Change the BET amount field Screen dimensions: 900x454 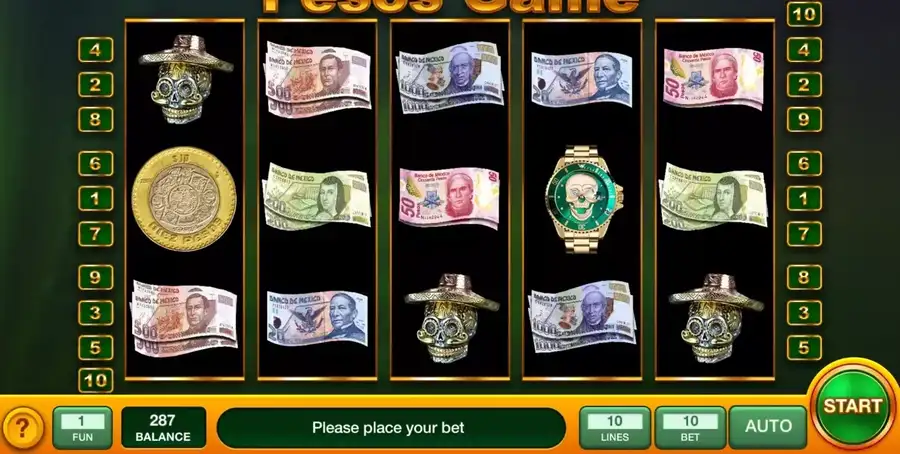tap(690, 427)
